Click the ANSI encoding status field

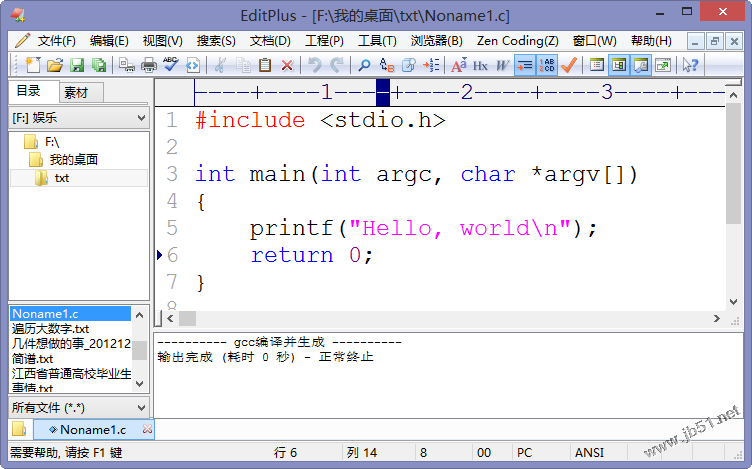click(589, 453)
